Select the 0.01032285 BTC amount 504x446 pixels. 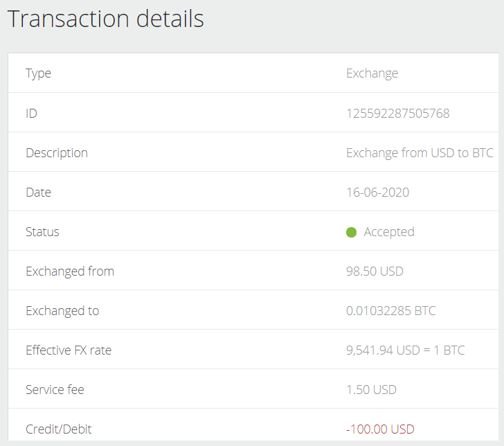click(x=390, y=311)
